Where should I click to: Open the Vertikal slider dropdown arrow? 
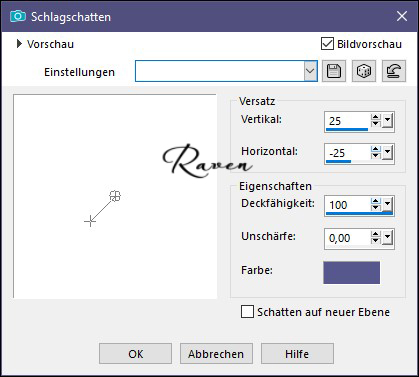(387, 121)
